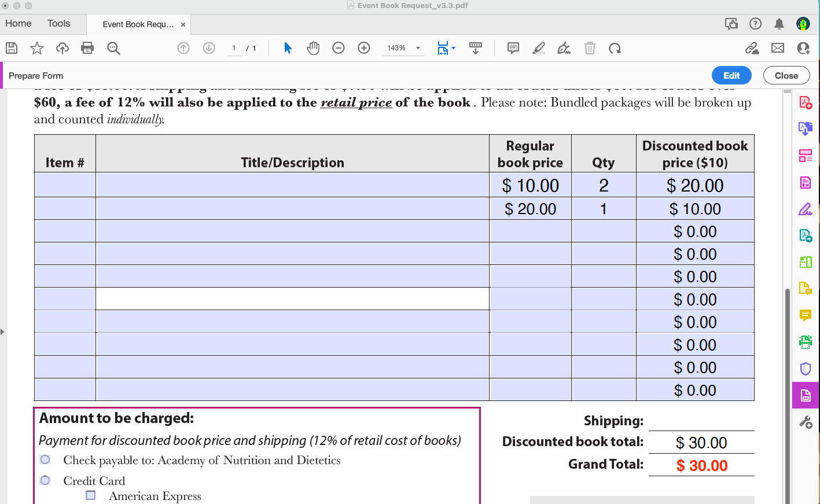This screenshot has width=820, height=504.
Task: Select the Highlight text tool
Action: pos(538,48)
